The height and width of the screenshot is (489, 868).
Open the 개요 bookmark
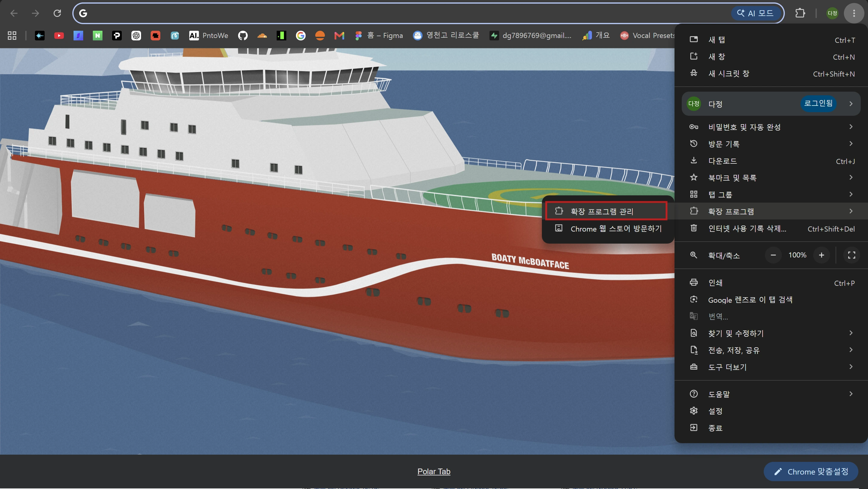pyautogui.click(x=596, y=35)
